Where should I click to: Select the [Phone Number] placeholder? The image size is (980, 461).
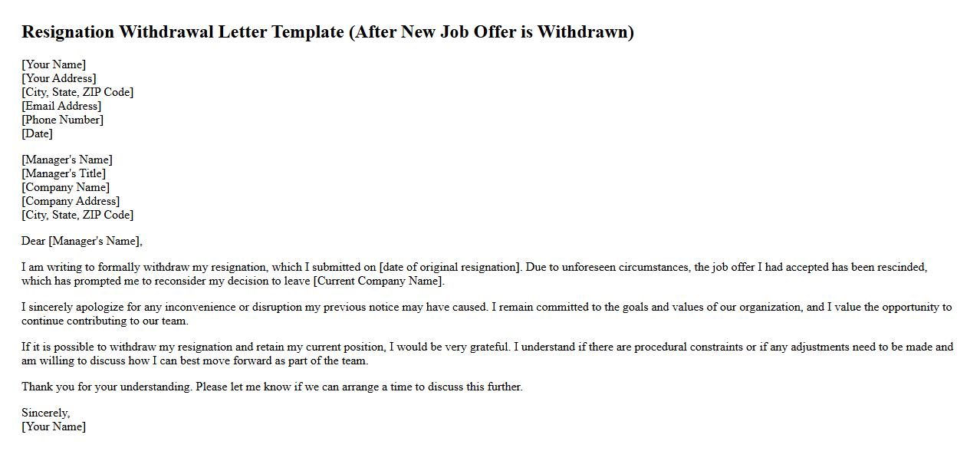click(x=62, y=120)
